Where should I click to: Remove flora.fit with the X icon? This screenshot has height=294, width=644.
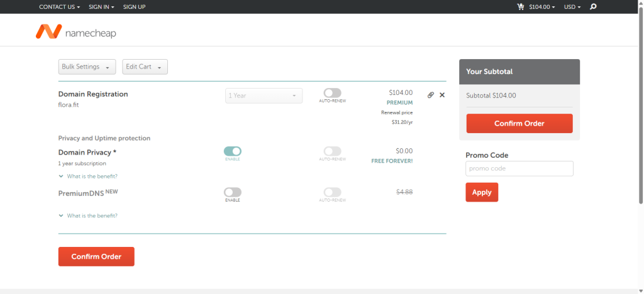442,95
